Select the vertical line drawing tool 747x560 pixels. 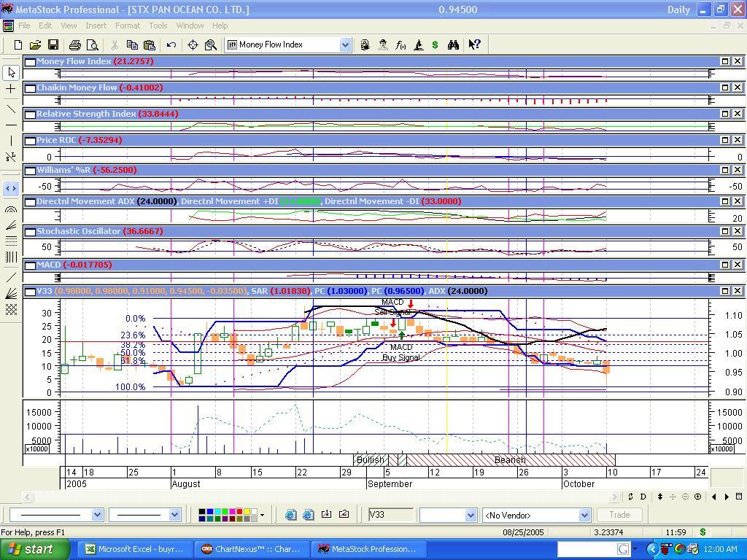pyautogui.click(x=11, y=141)
